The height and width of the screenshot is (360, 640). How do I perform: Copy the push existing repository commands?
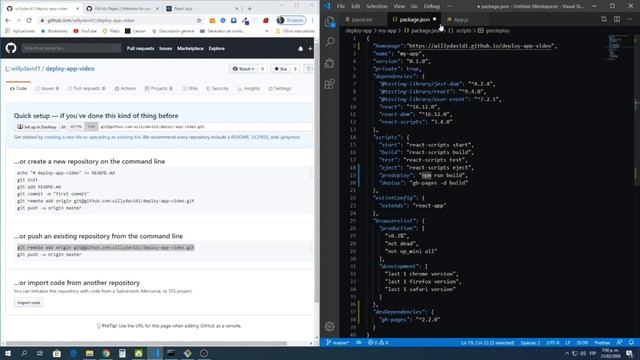(311, 247)
